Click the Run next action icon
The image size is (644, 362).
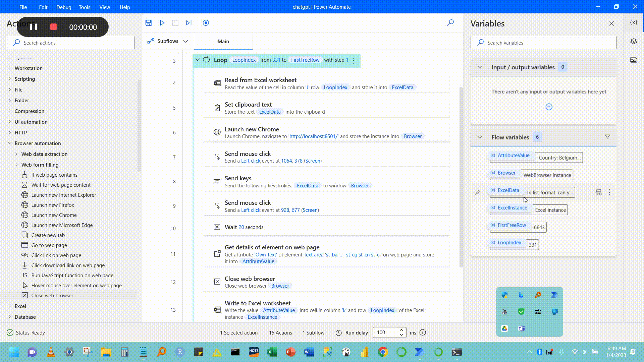tap(189, 23)
